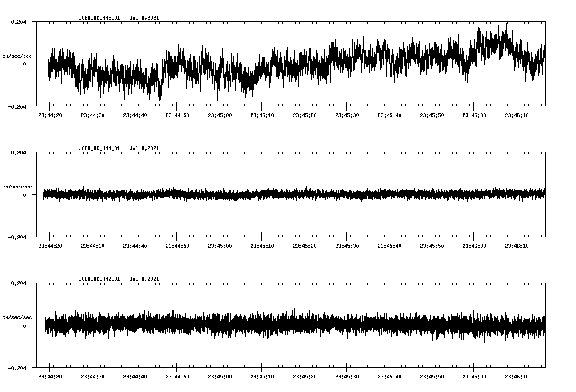
Task: Click the 23:45:30 time label under HNN plot
Action: tap(347, 246)
